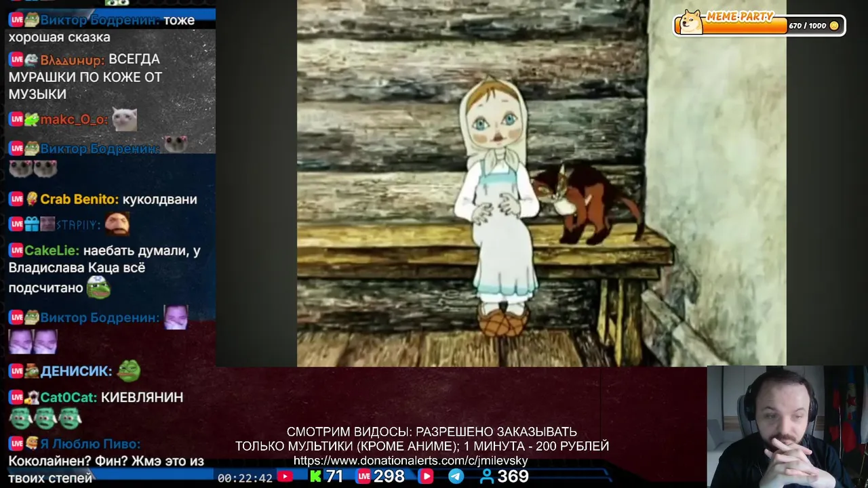Click the 298 live viewer count

pyautogui.click(x=389, y=476)
